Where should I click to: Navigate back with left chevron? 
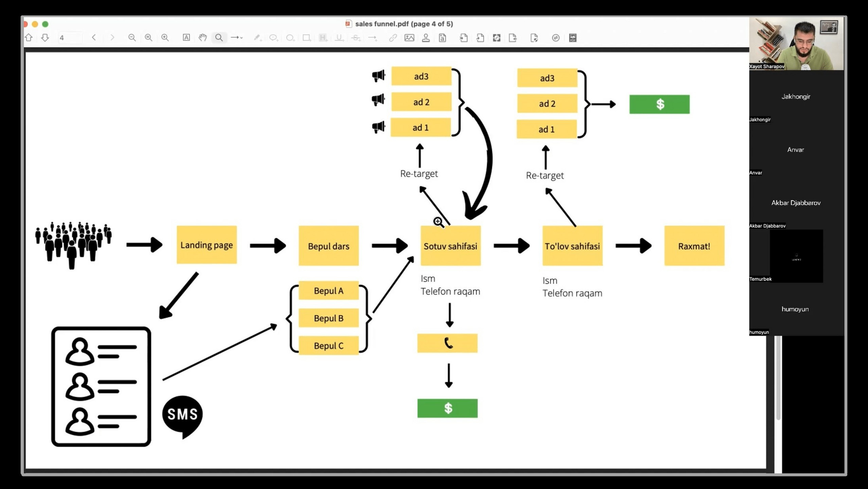click(94, 38)
